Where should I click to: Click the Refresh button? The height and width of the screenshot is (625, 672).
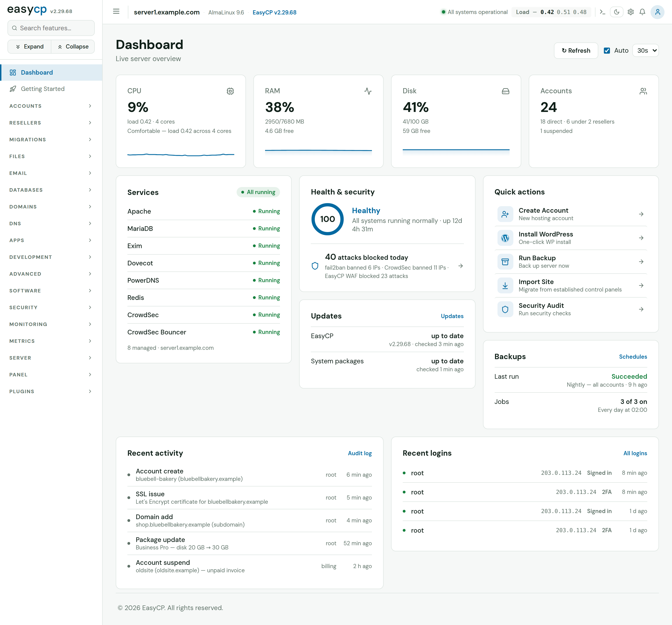pos(576,51)
